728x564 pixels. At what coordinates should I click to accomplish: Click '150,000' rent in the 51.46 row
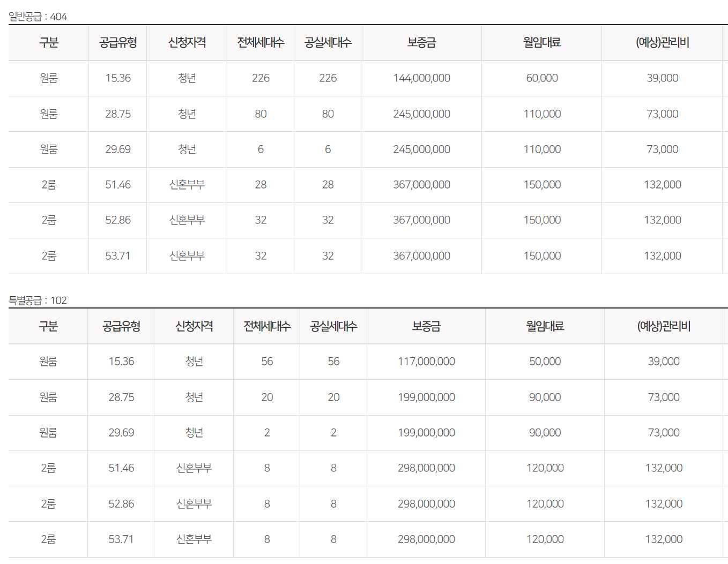click(542, 185)
